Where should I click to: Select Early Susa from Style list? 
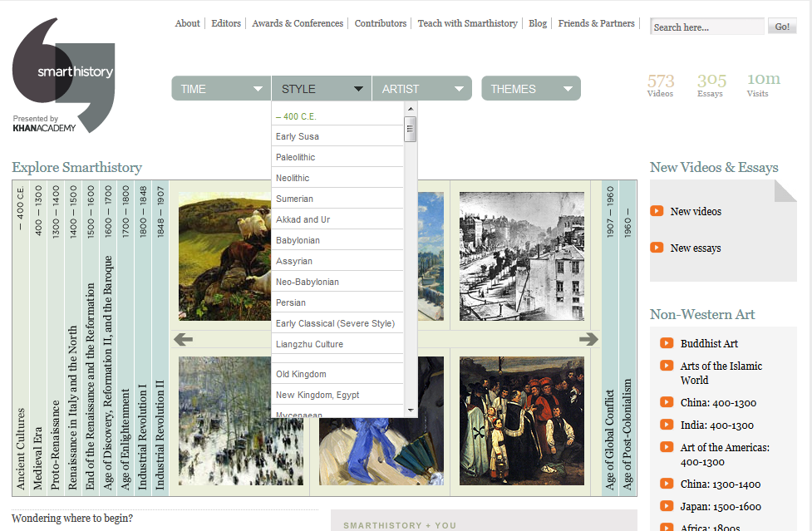pyautogui.click(x=337, y=136)
